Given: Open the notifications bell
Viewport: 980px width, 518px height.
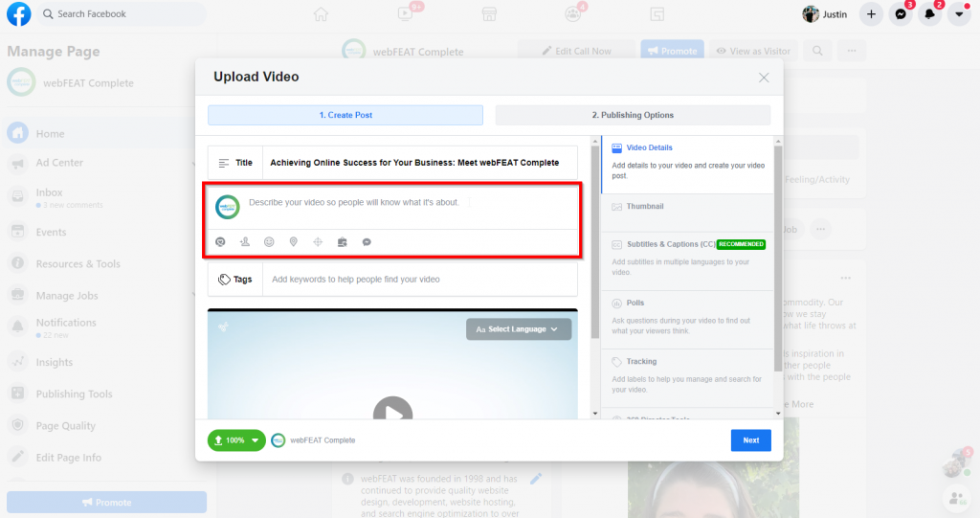Looking at the screenshot, I should (930, 13).
